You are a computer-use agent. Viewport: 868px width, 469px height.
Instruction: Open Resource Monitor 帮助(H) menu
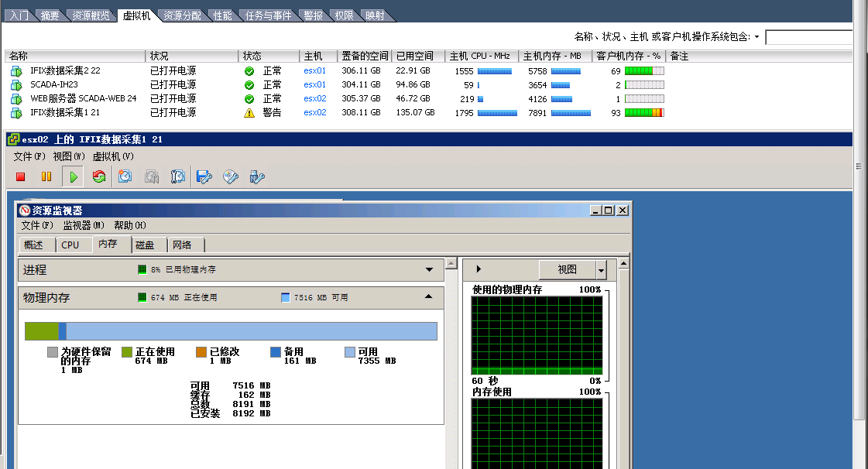(130, 225)
